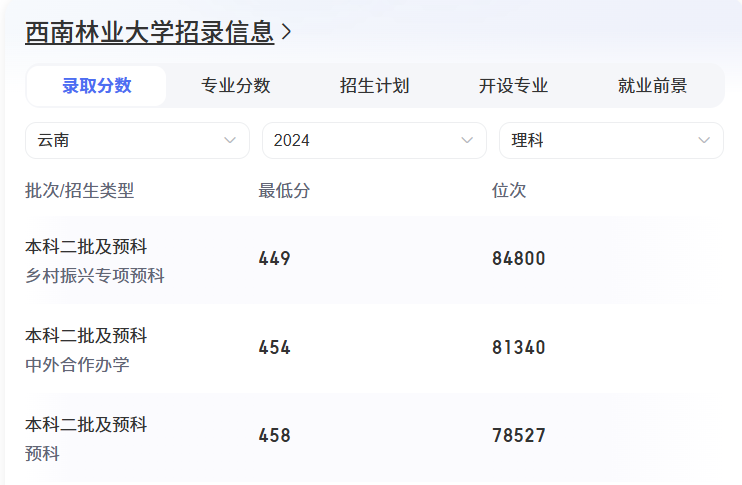Open the 开设专业 tab
The height and width of the screenshot is (485, 742).
(x=513, y=86)
